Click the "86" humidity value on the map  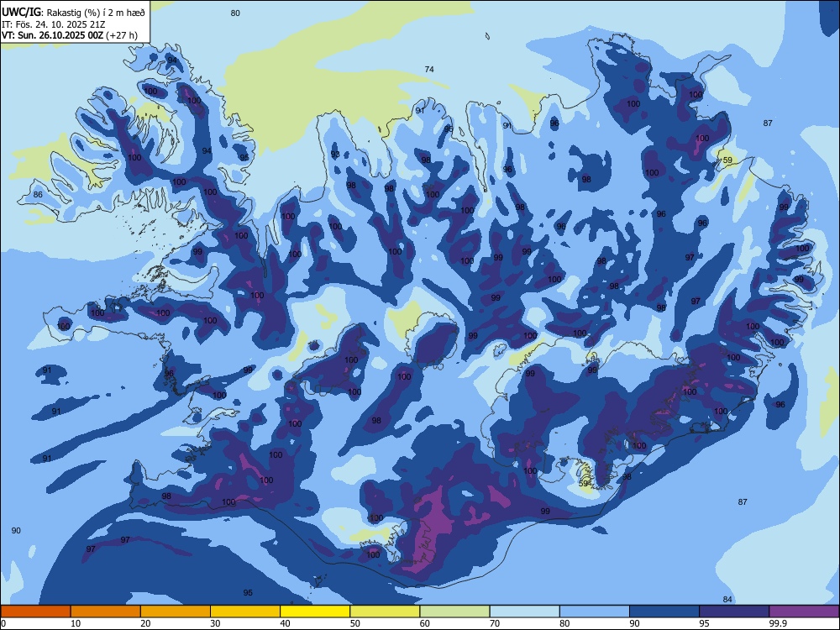coord(38,195)
